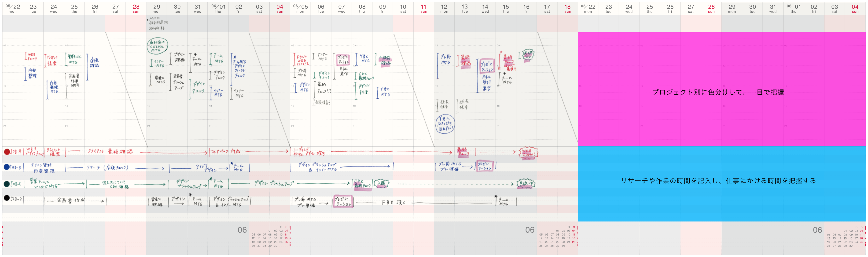Open the 14 wed day header
The height and width of the screenshot is (257, 868).
tap(485, 8)
